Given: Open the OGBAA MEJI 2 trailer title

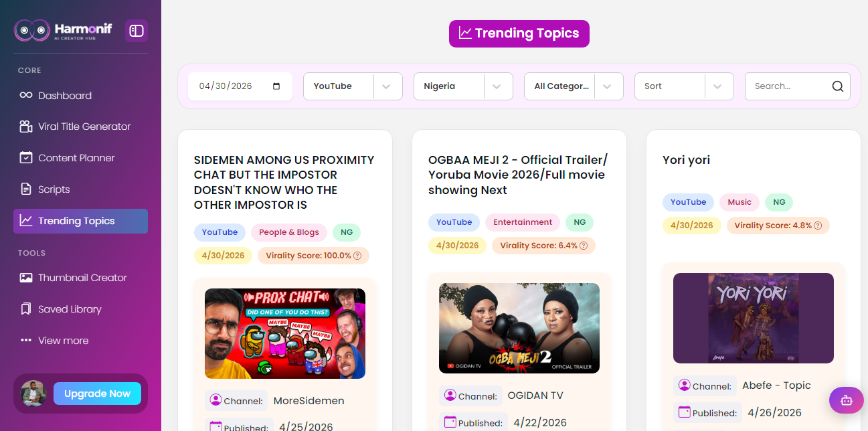Looking at the screenshot, I should pyautogui.click(x=517, y=175).
